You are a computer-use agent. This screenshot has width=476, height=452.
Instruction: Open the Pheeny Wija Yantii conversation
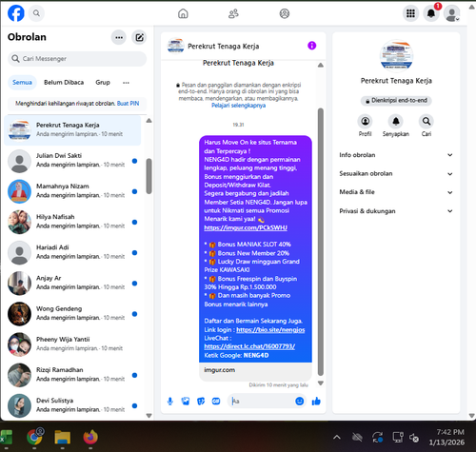pos(72,344)
